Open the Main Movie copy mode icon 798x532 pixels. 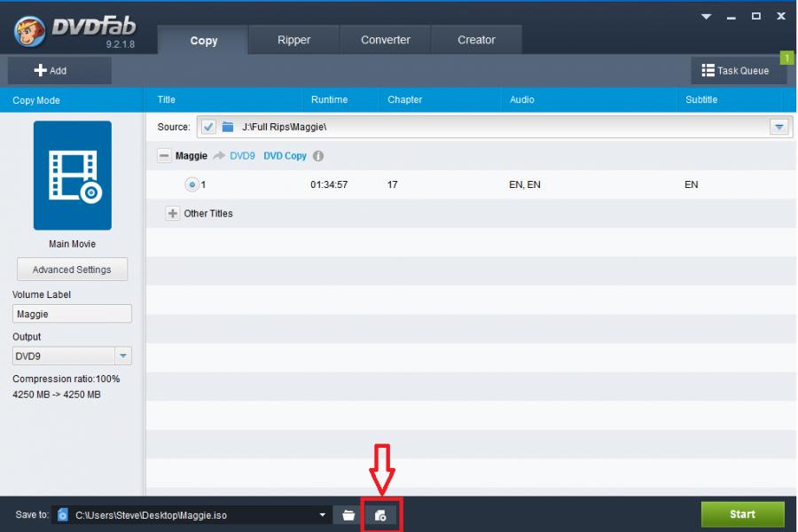coord(73,176)
